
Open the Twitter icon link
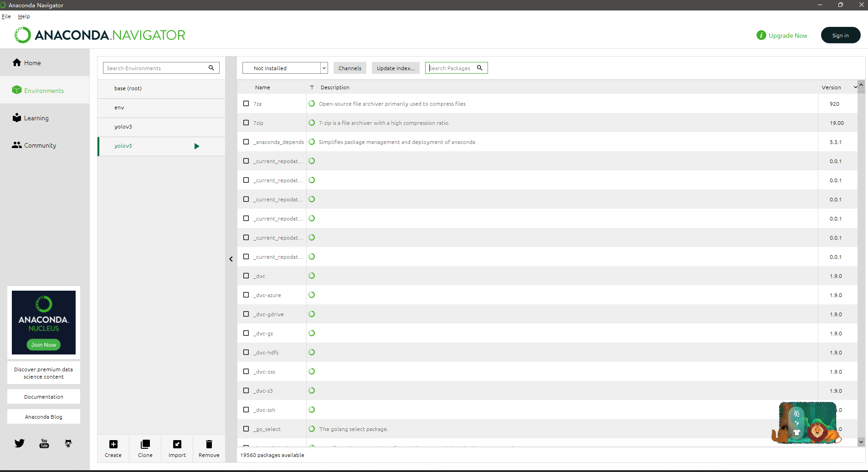[20, 443]
